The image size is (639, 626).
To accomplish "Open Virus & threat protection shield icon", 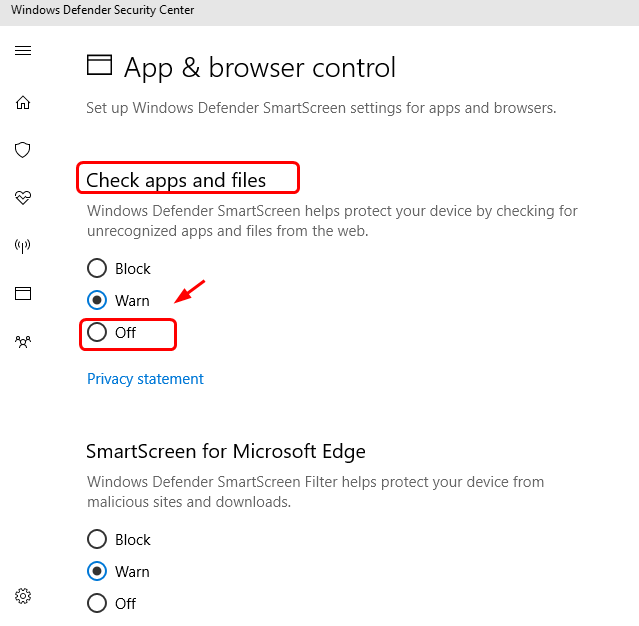I will coord(23,150).
